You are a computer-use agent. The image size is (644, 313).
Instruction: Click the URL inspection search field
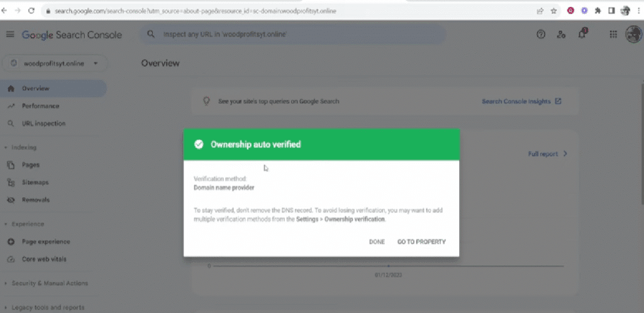click(x=293, y=35)
